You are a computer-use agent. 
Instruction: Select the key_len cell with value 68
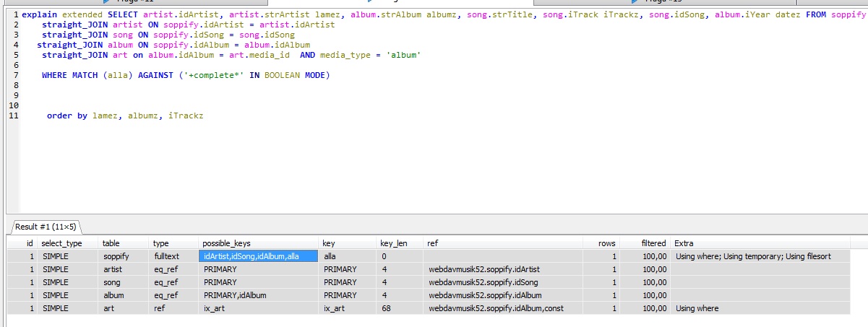399,308
